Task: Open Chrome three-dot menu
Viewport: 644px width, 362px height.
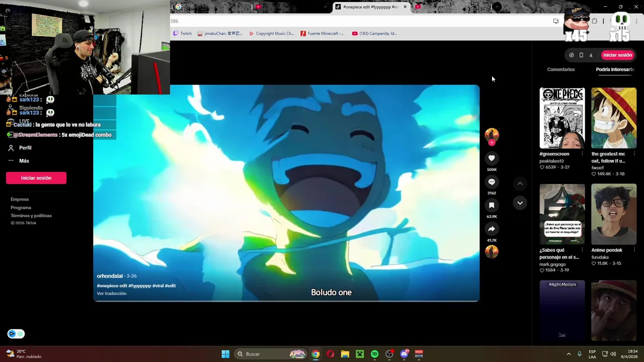Action: [x=636, y=21]
